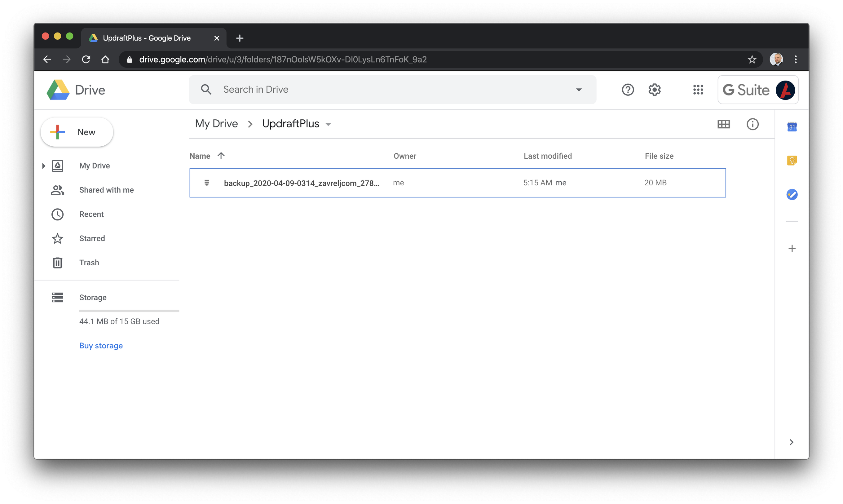The image size is (843, 504).
Task: Close the UpdraftPlus browser tab
Action: coord(217,38)
